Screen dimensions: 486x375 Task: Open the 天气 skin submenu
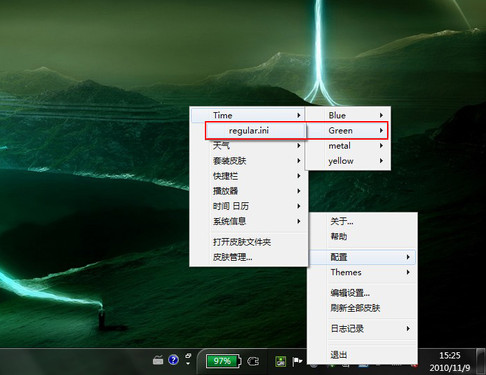(248, 146)
